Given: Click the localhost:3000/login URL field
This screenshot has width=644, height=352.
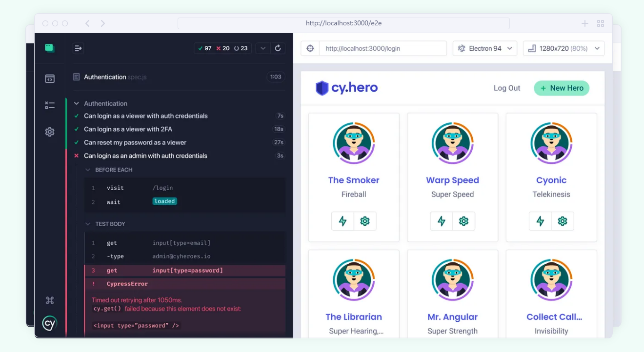Looking at the screenshot, I should (x=382, y=48).
